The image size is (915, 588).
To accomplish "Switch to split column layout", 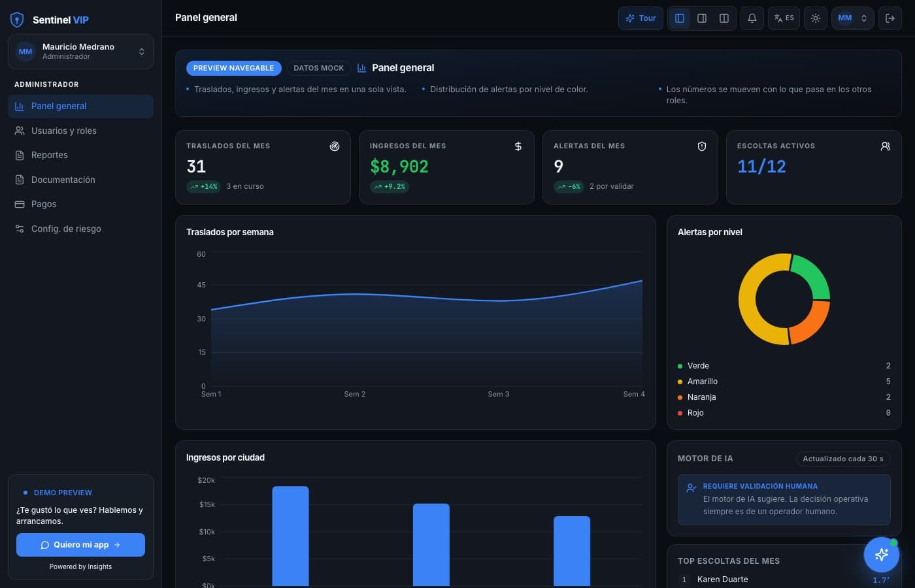I will [724, 18].
